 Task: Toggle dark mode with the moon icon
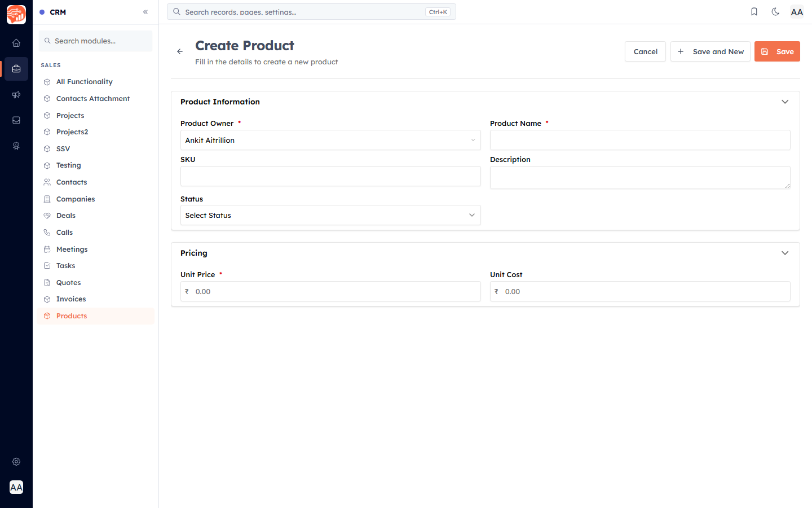pos(775,12)
